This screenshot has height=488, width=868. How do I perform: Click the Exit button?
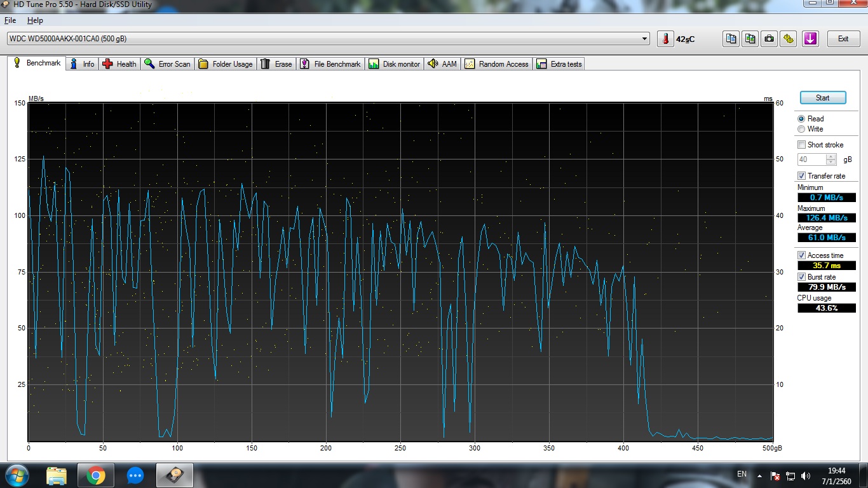(843, 39)
